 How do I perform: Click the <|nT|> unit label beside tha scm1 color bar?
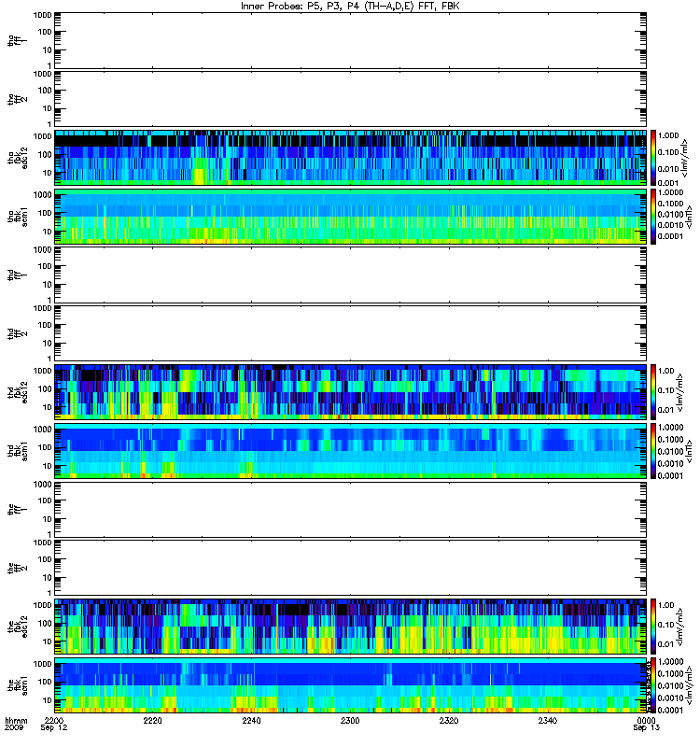click(689, 216)
